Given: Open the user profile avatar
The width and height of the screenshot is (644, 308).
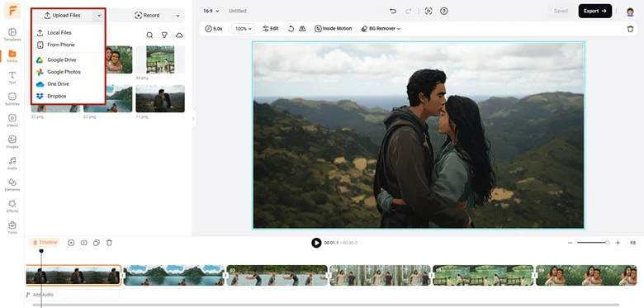Looking at the screenshot, I should [x=630, y=12].
